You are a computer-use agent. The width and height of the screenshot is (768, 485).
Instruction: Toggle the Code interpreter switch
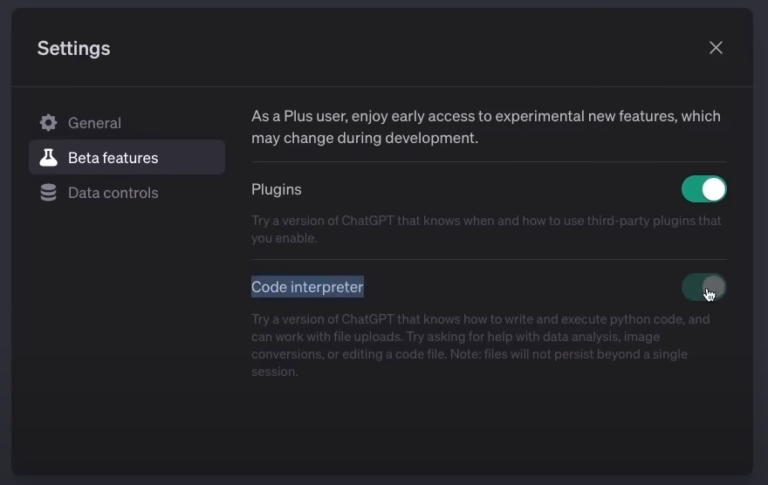[704, 288]
